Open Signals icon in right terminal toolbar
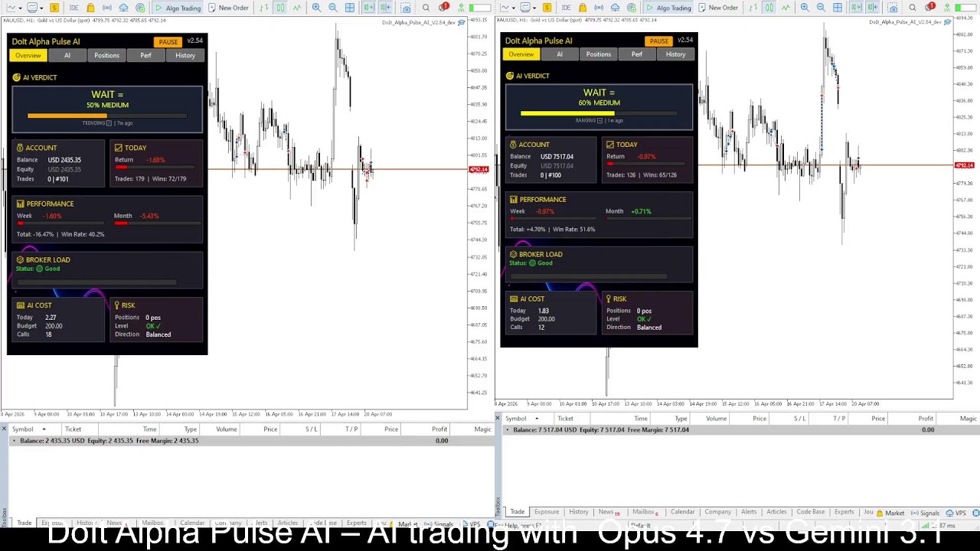 click(x=599, y=8)
